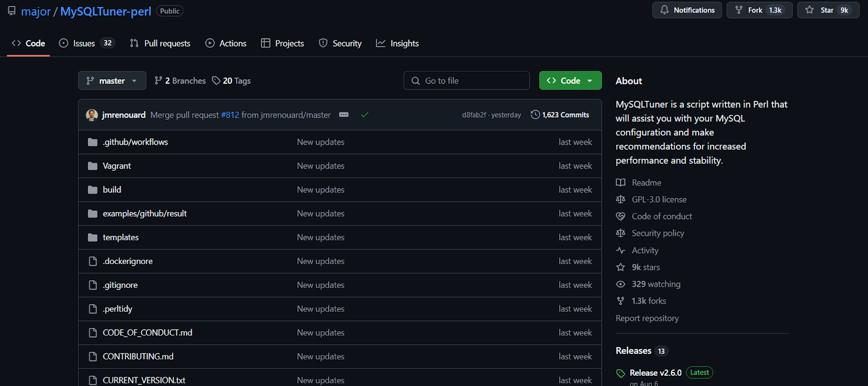Click the book icon beside Readme

pos(621,183)
